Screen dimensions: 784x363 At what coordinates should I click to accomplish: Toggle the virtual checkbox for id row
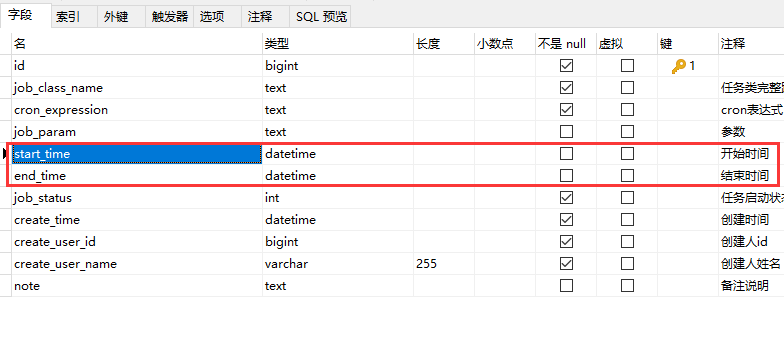(x=628, y=66)
